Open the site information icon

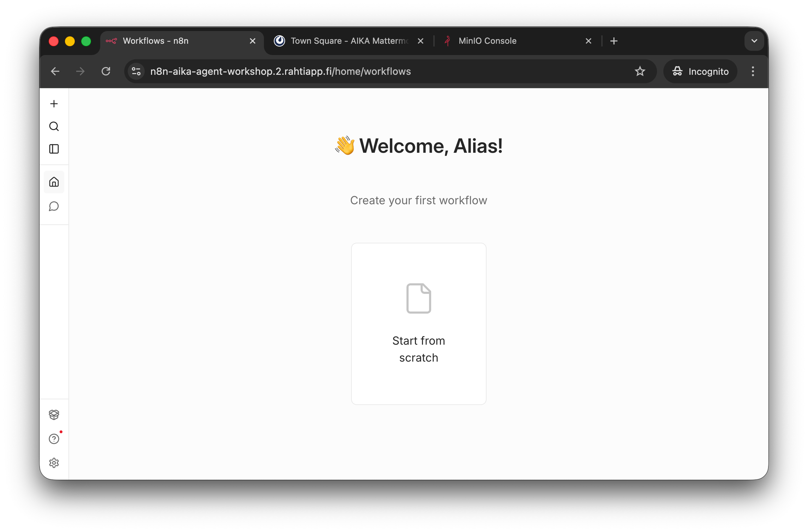tap(136, 71)
